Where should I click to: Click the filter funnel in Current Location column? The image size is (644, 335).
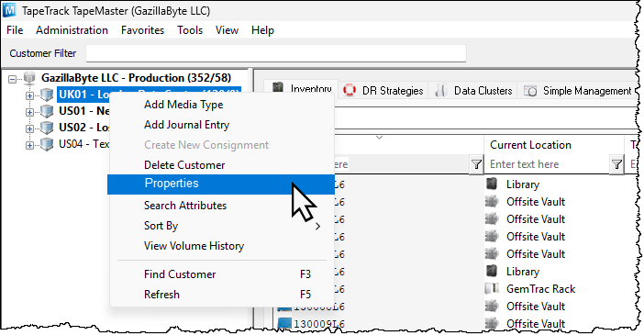[x=616, y=164]
